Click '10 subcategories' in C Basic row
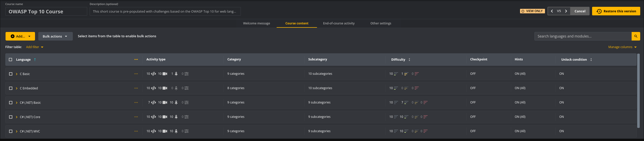Image resolution: width=644 pixels, height=141 pixels. point(320,74)
